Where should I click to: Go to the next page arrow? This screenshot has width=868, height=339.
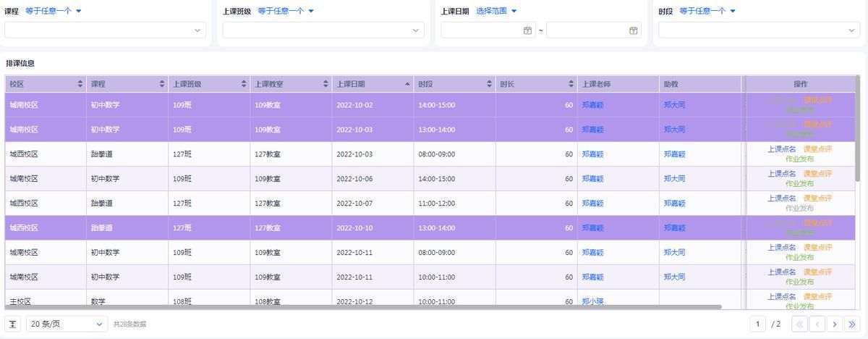(834, 324)
